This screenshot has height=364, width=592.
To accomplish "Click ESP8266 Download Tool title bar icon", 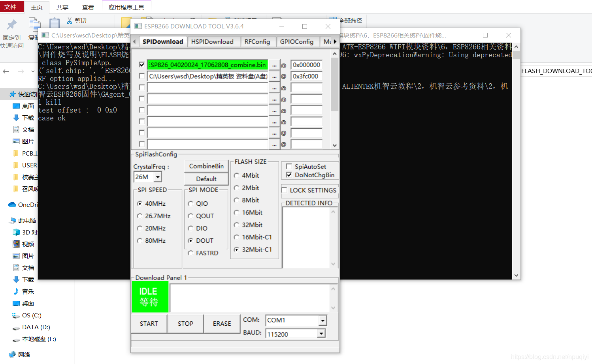I will (138, 26).
